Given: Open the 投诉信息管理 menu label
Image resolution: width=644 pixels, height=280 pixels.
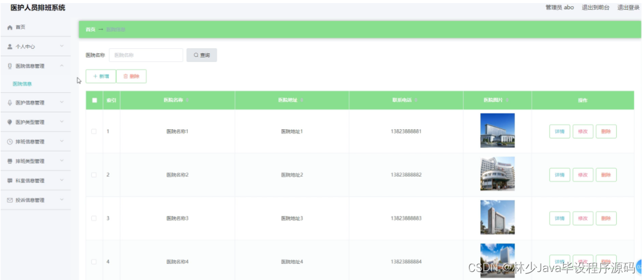Looking at the screenshot, I should [x=30, y=200].
